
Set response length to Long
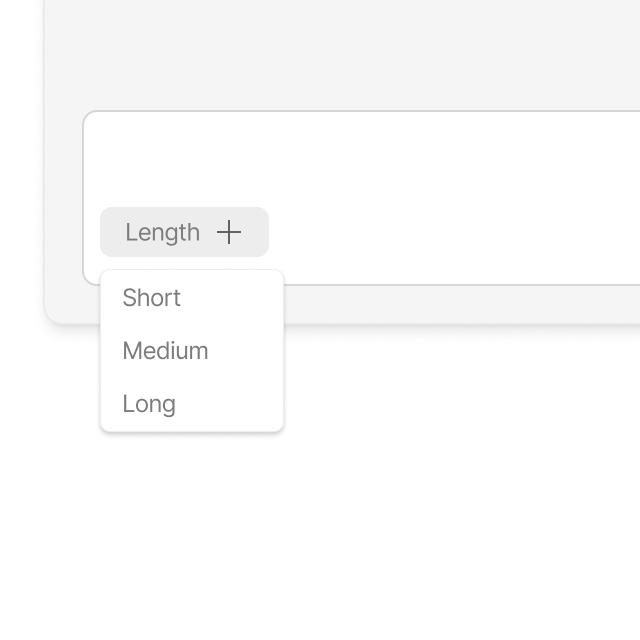point(149,404)
